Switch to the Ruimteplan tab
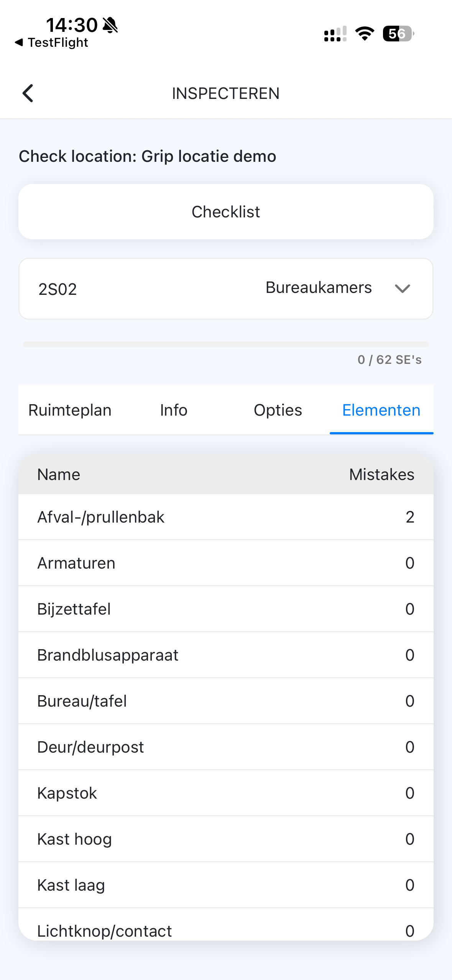The width and height of the screenshot is (452, 980). tap(70, 410)
